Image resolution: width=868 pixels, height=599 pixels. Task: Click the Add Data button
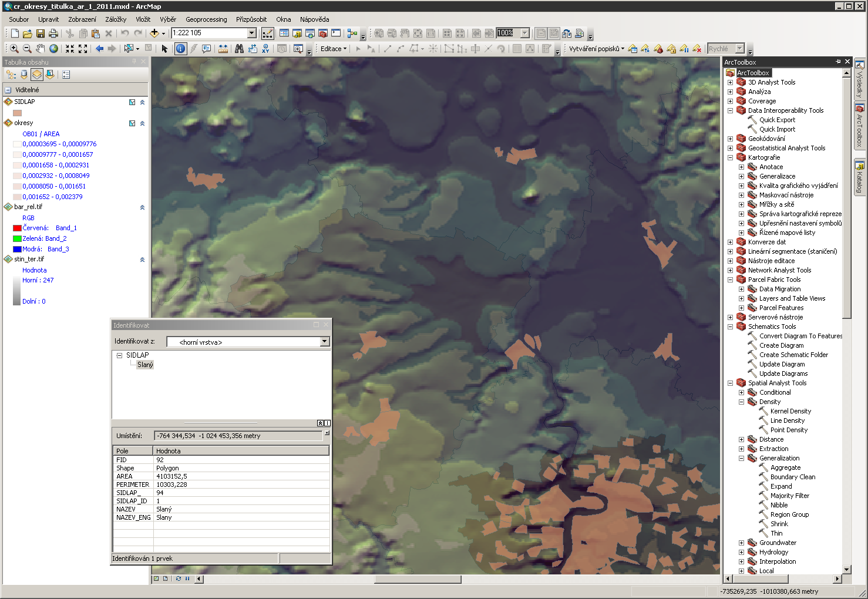coord(154,33)
